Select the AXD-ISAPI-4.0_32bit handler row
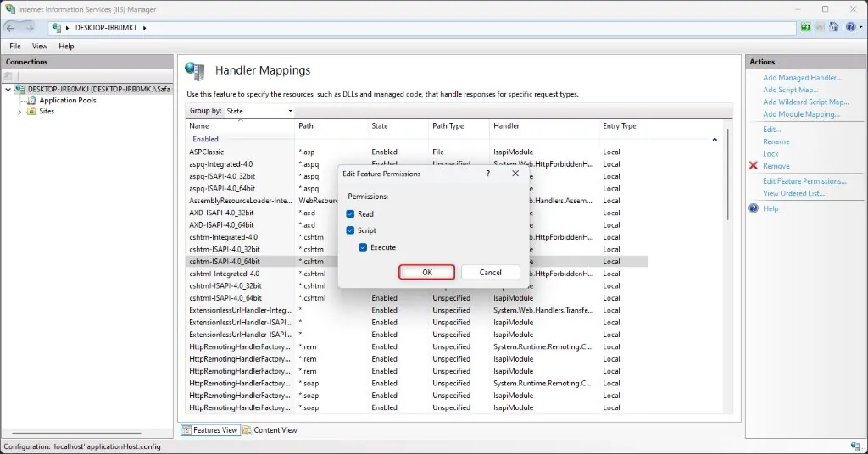This screenshot has height=454, width=868. coord(416,213)
